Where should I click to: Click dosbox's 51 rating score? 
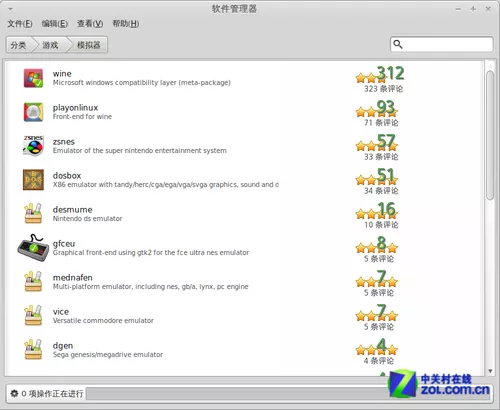pos(386,175)
